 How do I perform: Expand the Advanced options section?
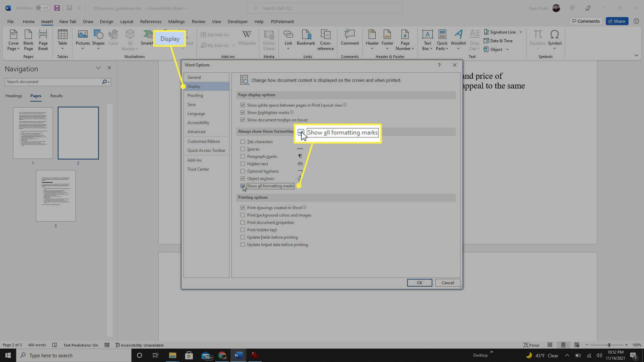[196, 131]
